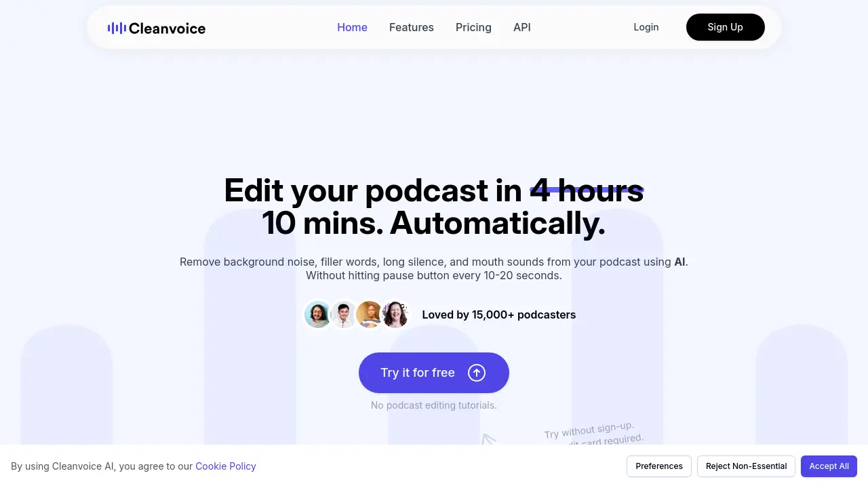The width and height of the screenshot is (868, 488).
Task: Open the Pricing page
Action: coord(473,27)
